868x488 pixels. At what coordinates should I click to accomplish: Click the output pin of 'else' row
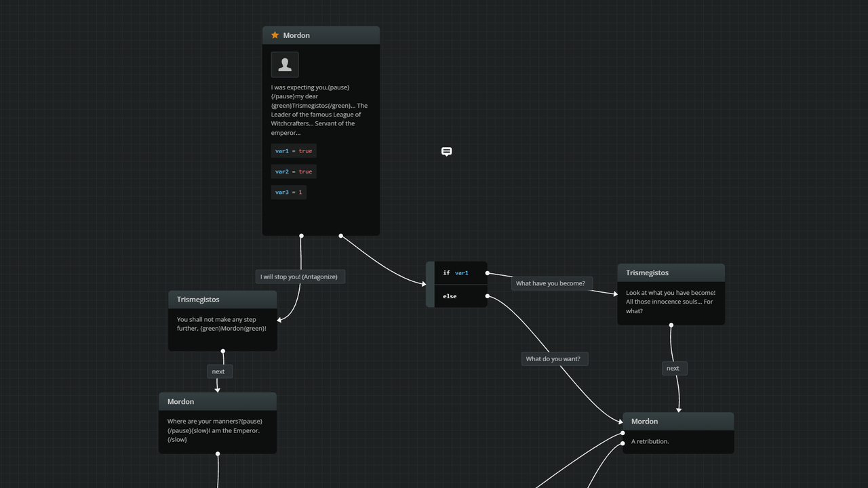click(488, 296)
